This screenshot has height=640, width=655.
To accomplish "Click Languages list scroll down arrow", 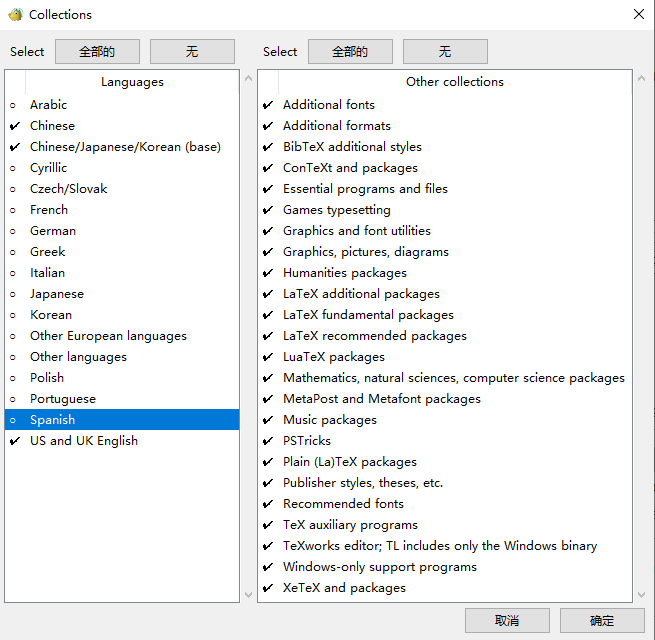I will pyautogui.click(x=249, y=594).
